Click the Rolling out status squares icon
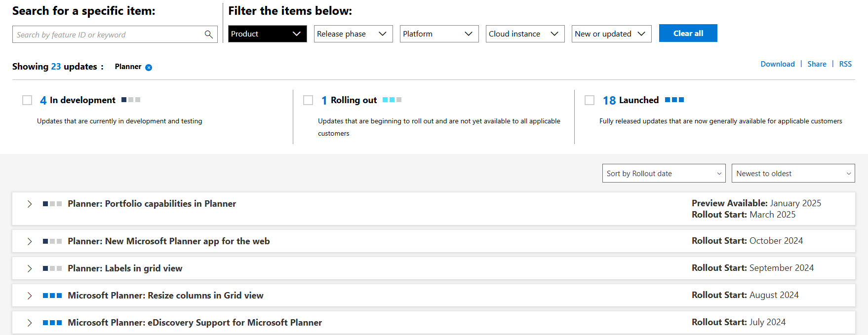This screenshot has height=335, width=868. point(392,100)
